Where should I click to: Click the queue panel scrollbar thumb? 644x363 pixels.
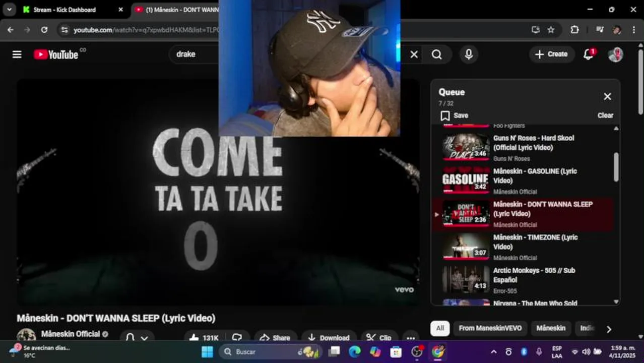coord(616,167)
